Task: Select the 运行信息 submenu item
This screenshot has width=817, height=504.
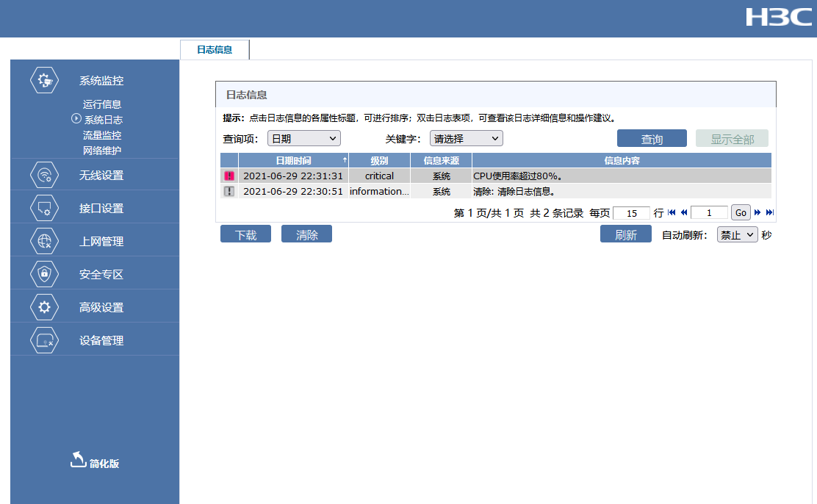Action: coord(102,104)
